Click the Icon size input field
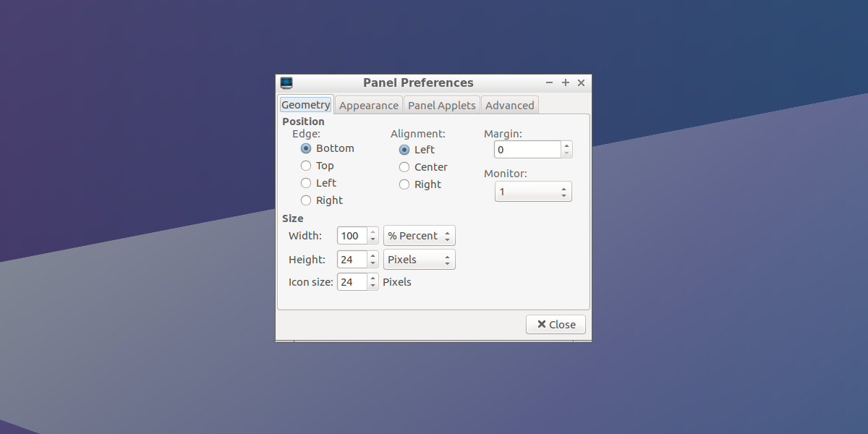The image size is (868, 434). click(352, 282)
